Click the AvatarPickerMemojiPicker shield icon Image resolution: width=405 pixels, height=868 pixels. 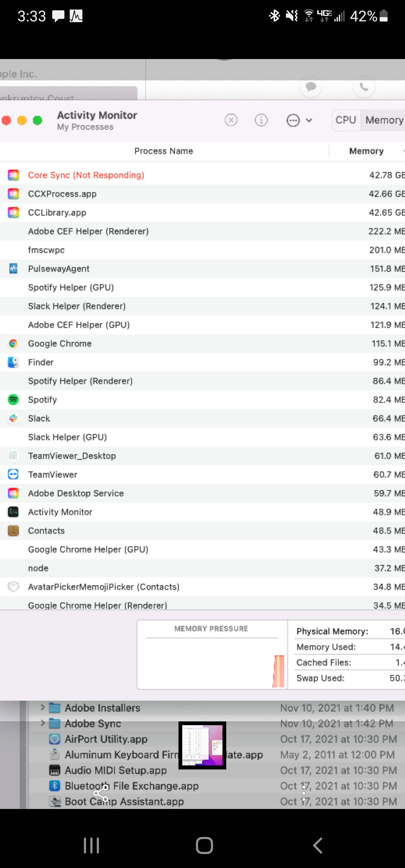pyautogui.click(x=13, y=587)
